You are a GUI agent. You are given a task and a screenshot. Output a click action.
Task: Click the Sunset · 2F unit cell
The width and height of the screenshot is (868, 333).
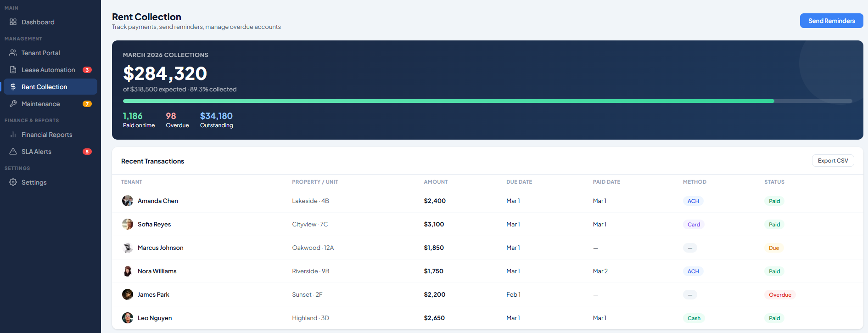pos(307,294)
